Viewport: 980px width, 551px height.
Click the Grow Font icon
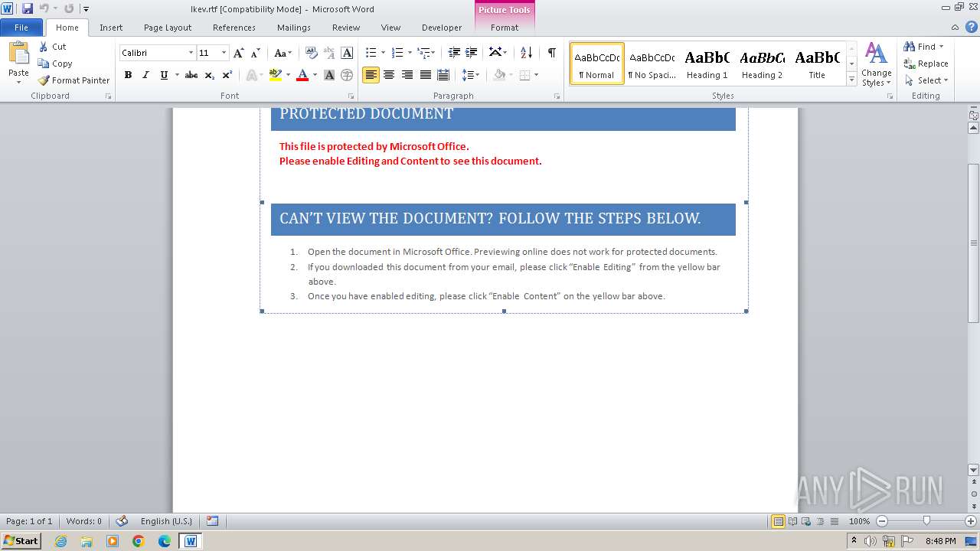239,53
